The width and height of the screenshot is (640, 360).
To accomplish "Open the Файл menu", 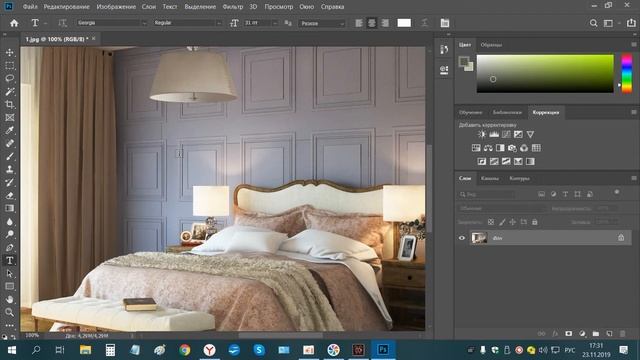I will pos(30,7).
